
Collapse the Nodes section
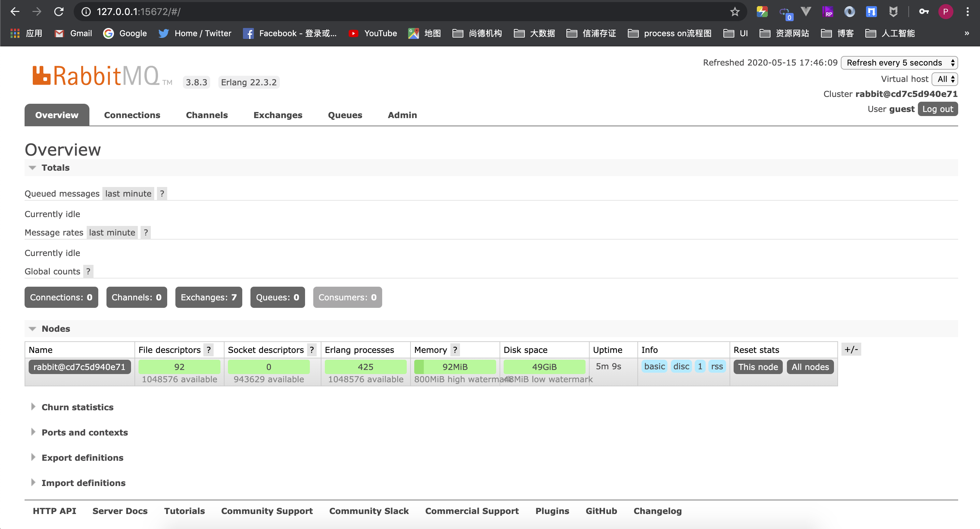(x=56, y=328)
